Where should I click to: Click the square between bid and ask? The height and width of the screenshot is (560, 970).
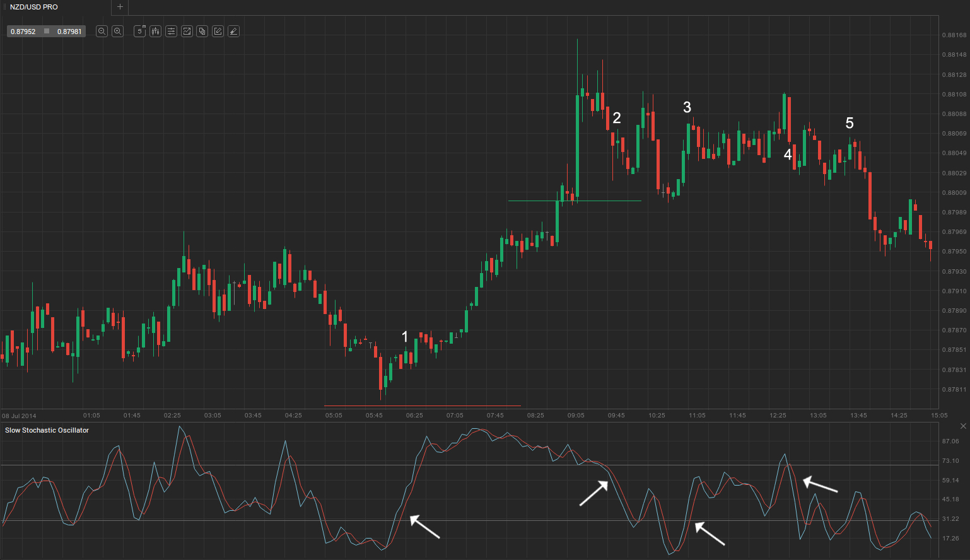click(x=47, y=32)
